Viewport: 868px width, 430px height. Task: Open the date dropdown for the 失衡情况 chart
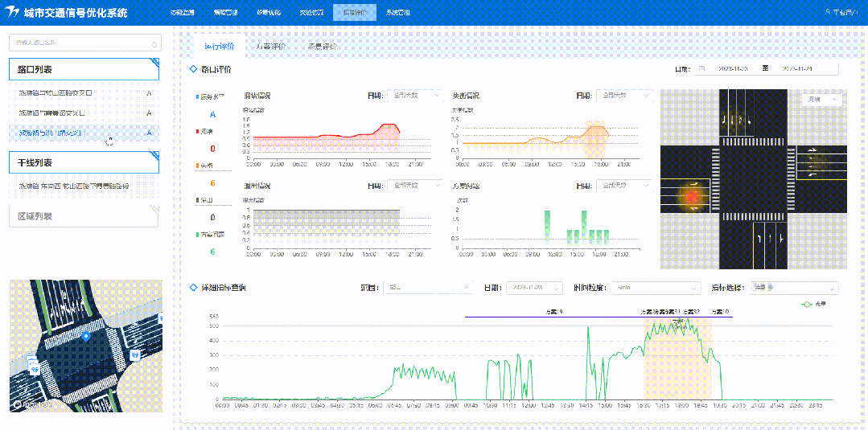pyautogui.click(x=624, y=96)
